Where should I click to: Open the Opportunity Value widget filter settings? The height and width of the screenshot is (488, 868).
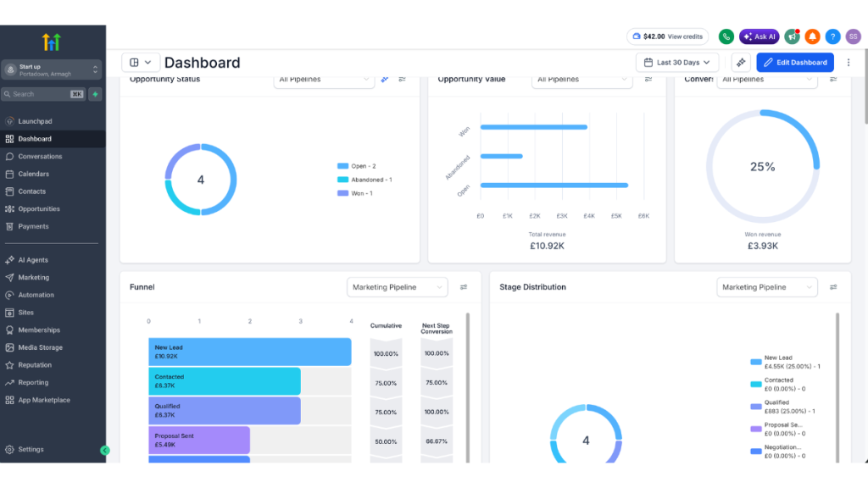point(648,80)
